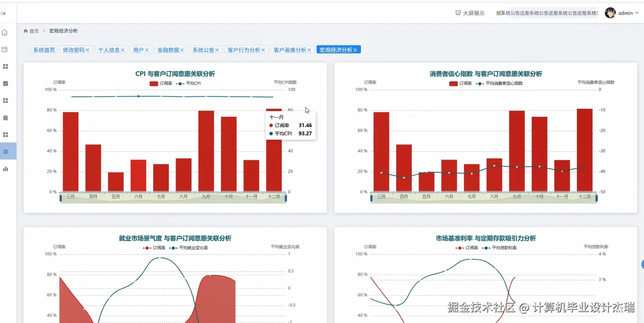This screenshot has width=644, height=323.
Task: Open the card icon in left sidebar
Action: coord(5,49)
